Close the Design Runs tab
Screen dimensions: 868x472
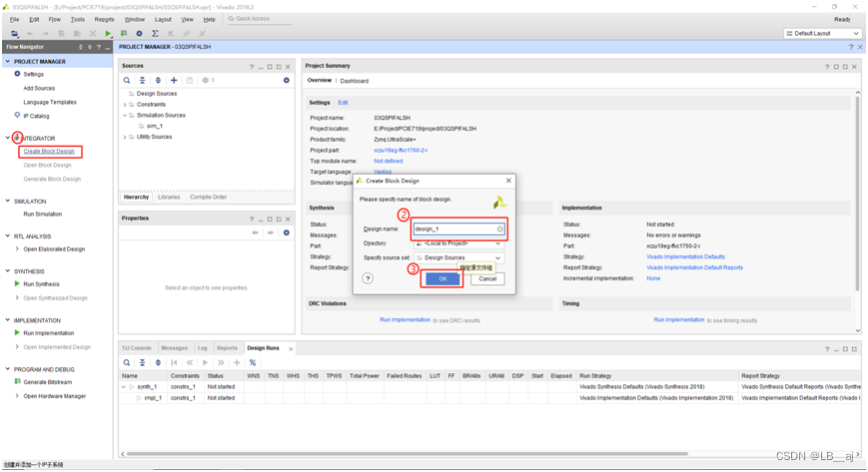pos(291,348)
